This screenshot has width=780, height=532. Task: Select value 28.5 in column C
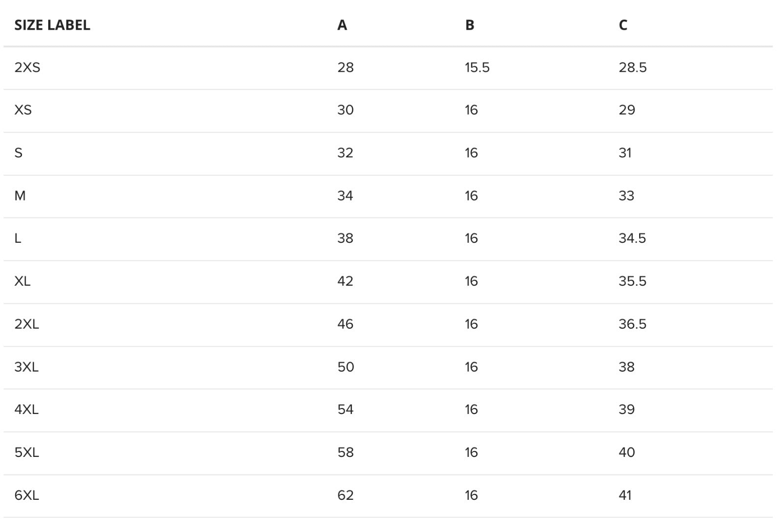(x=633, y=67)
